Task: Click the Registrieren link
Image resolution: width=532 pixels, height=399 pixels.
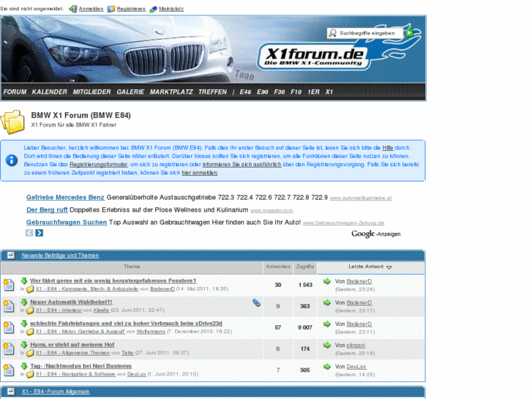Action: coord(131,9)
